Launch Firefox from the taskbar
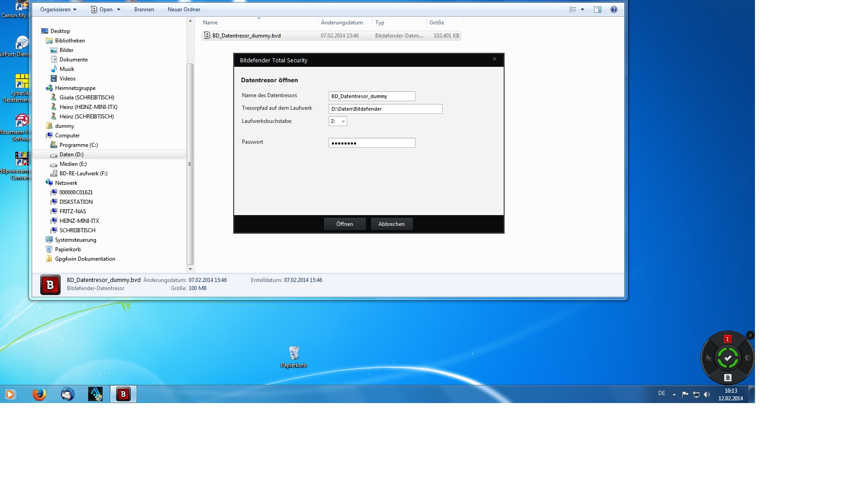This screenshot has height=488, width=868. [39, 394]
